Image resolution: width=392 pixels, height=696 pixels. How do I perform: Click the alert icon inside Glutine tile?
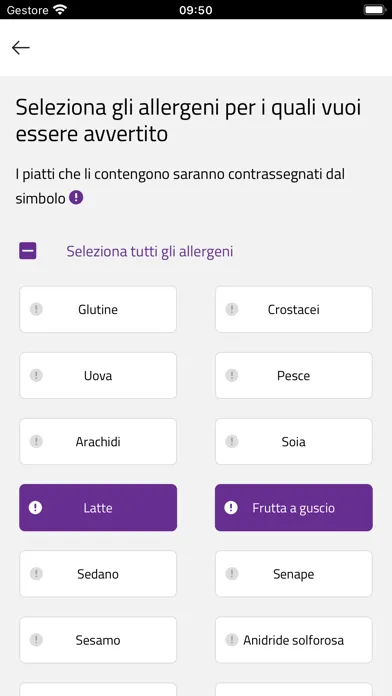36,309
